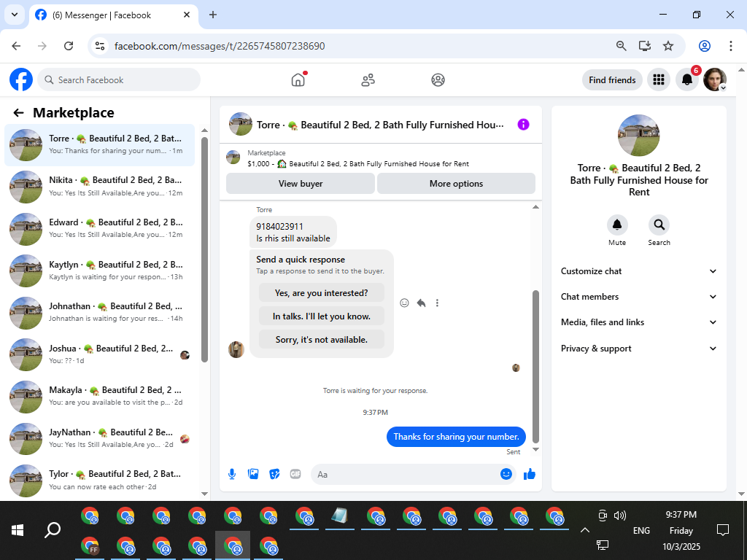Image resolution: width=747 pixels, height=560 pixels.
Task: Open Johnathan conversation in chat list
Action: tap(99, 312)
